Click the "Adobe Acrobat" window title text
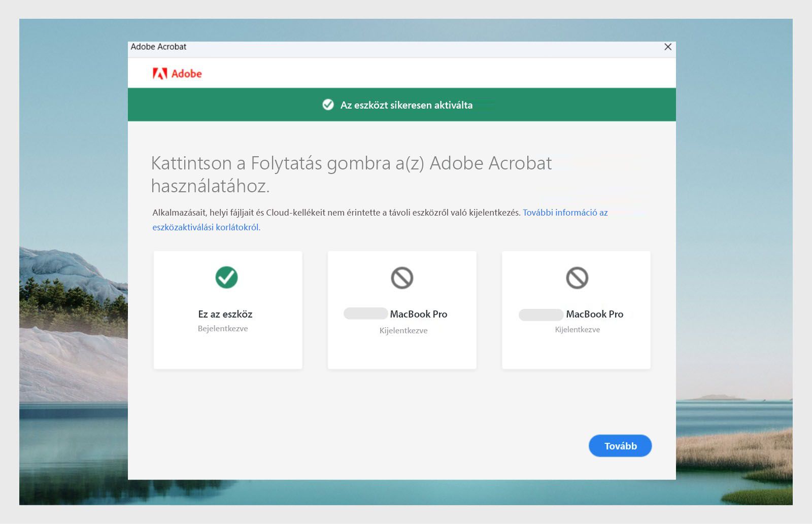 pyautogui.click(x=158, y=47)
